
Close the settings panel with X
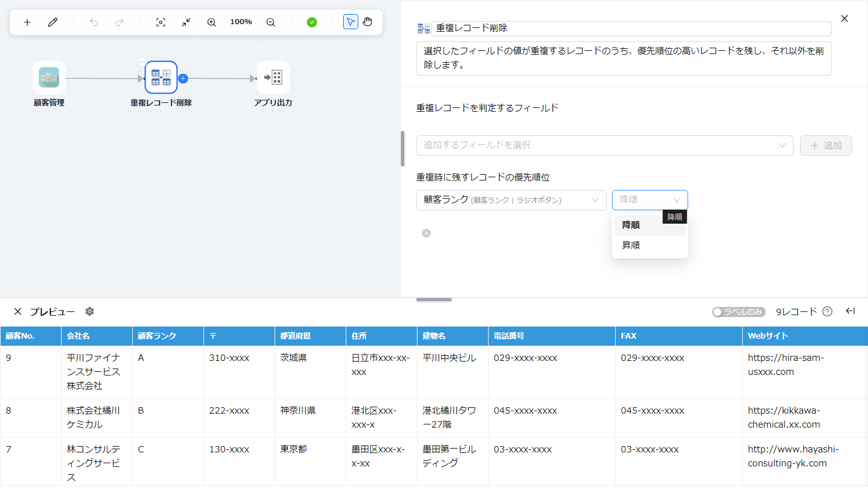point(844,18)
